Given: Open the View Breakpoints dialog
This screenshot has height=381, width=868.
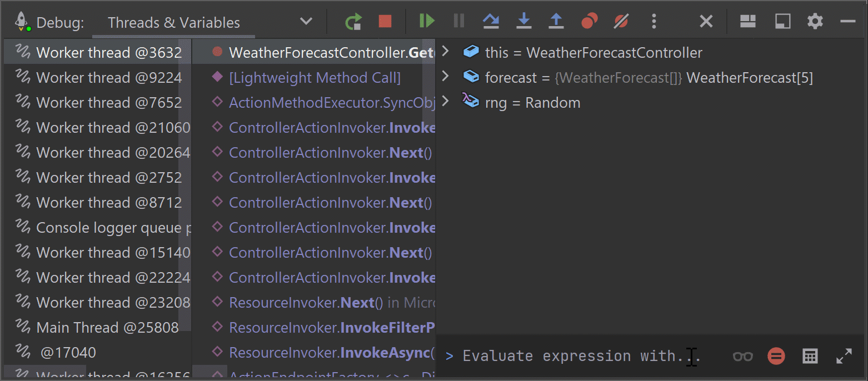Looking at the screenshot, I should (589, 22).
